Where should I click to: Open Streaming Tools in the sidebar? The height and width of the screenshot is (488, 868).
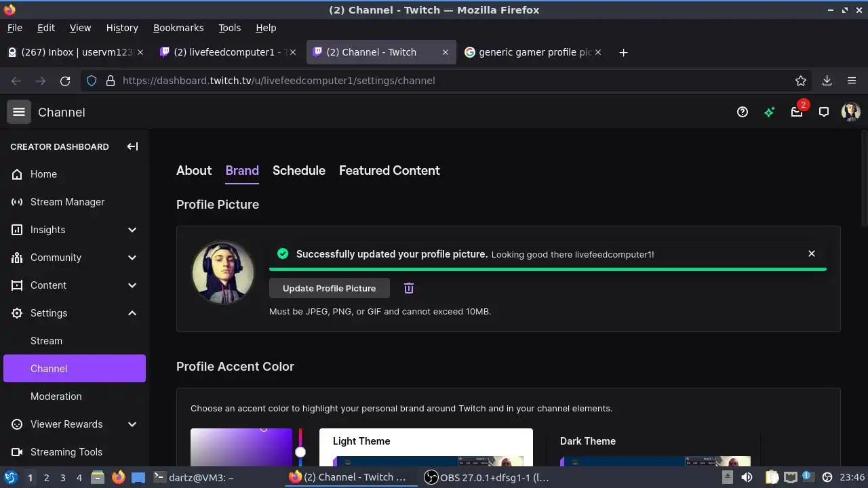75,452
